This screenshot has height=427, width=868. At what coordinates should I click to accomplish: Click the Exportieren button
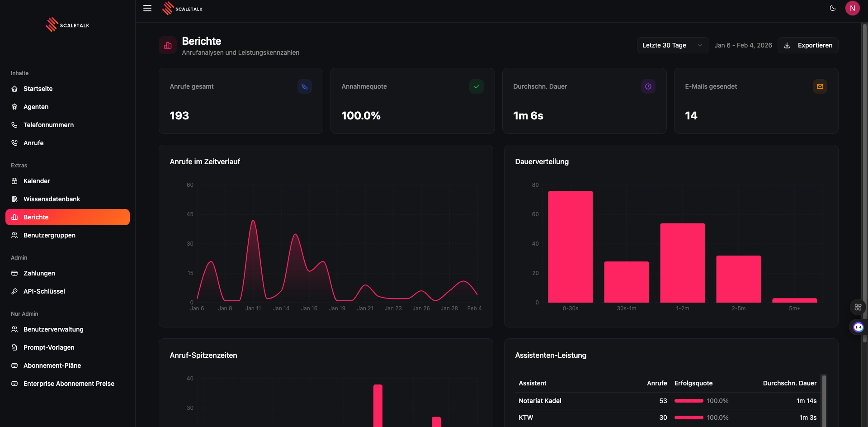click(808, 45)
